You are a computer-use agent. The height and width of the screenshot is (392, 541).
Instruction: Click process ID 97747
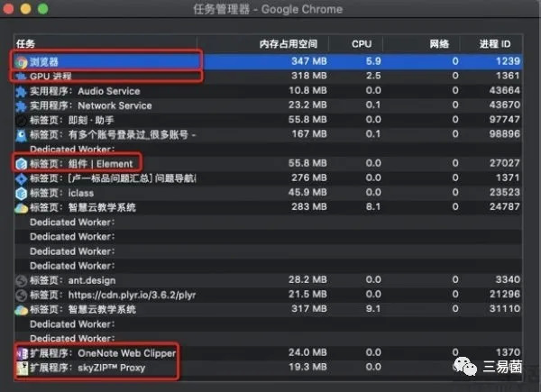pyautogui.click(x=504, y=120)
